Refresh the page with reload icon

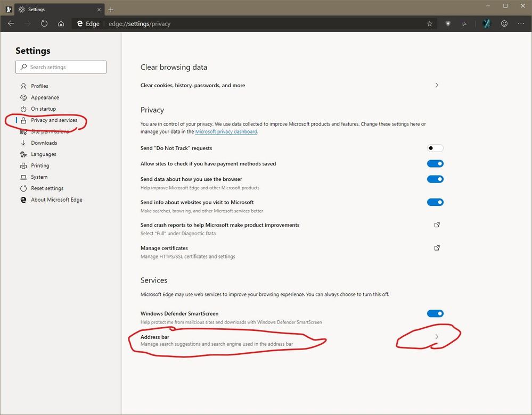click(44, 23)
